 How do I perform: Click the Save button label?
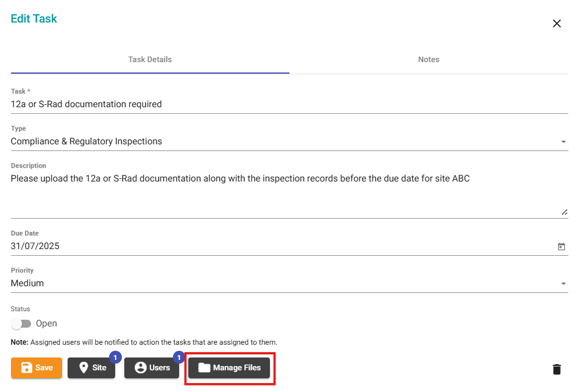(44, 367)
